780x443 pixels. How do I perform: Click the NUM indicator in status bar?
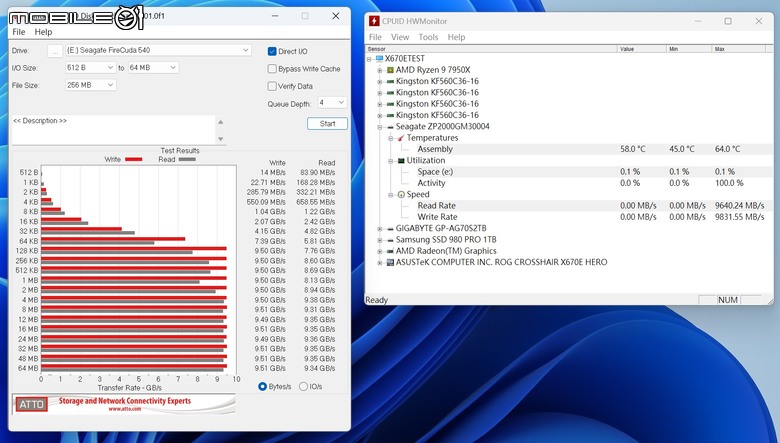(x=727, y=300)
